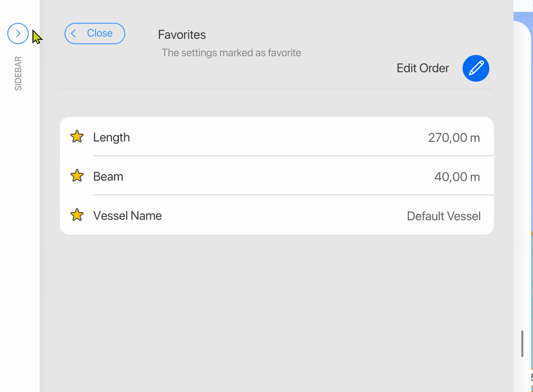
Task: Open the sidebar using the round chevron control
Action: (x=18, y=33)
